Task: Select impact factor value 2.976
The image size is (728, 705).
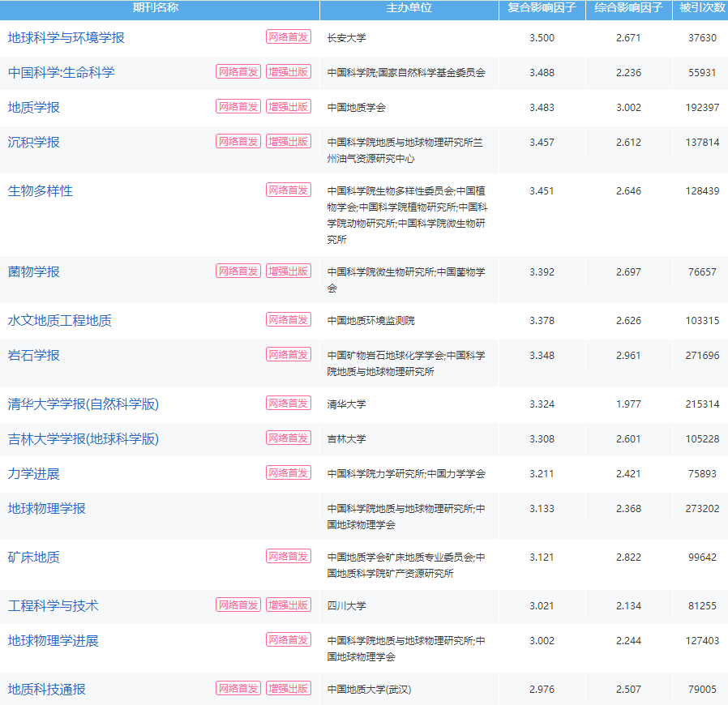Action: 542,690
